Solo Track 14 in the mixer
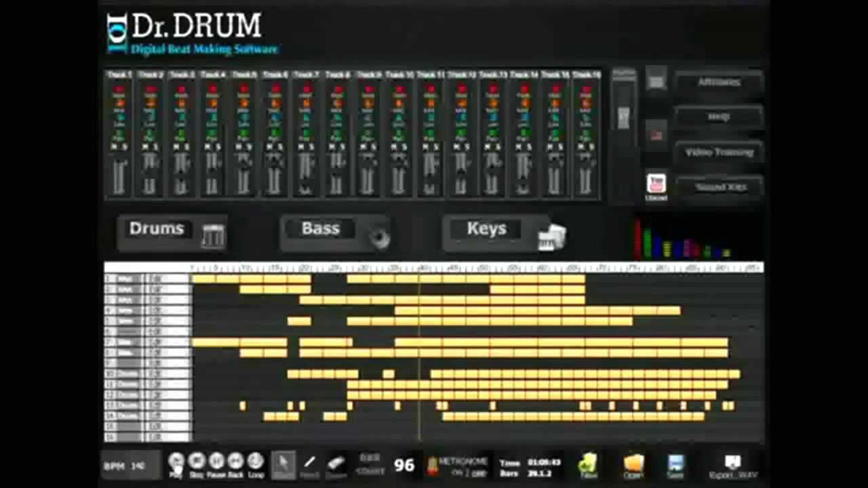The image size is (868, 488). tap(530, 147)
